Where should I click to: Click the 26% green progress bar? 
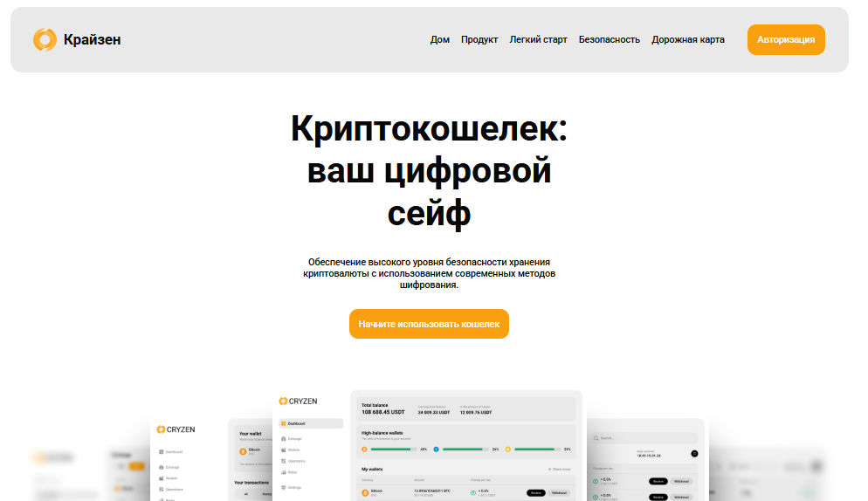[465, 450]
